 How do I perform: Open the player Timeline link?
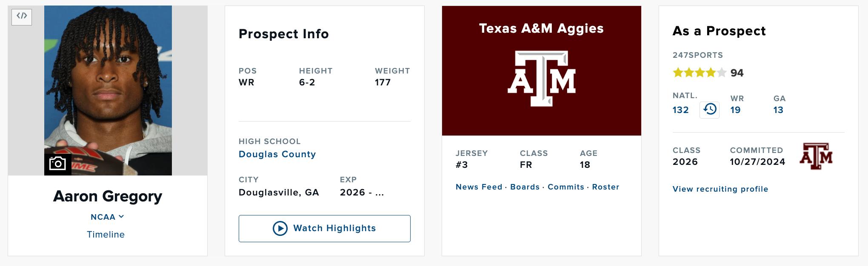coord(106,235)
